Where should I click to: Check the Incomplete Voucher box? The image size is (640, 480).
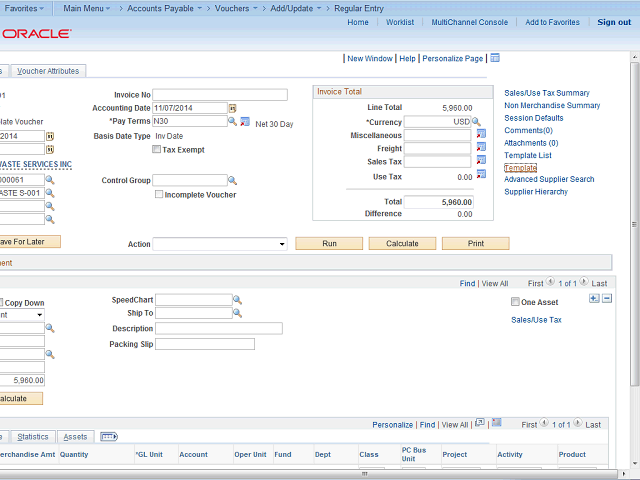point(159,195)
